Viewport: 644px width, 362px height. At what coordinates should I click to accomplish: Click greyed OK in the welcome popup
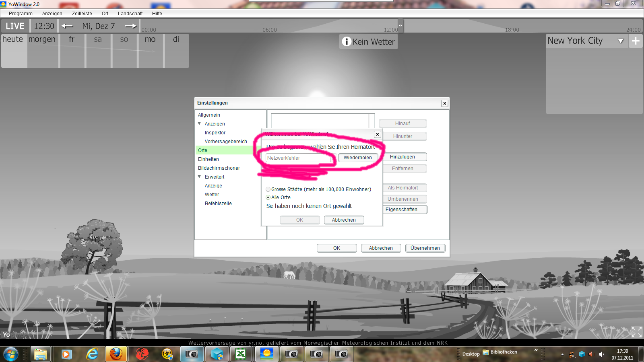(300, 220)
